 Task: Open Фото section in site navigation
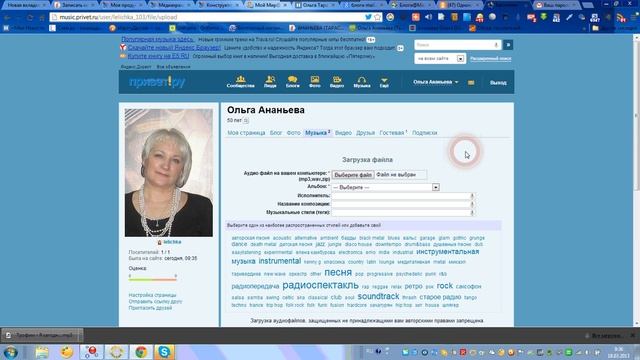coord(314,82)
